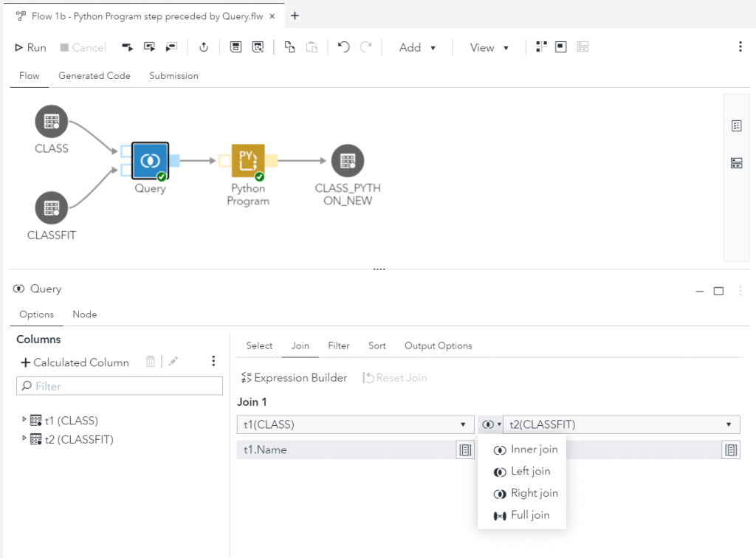Click the CLASS_PYTHON_NEW output table node

[347, 160]
